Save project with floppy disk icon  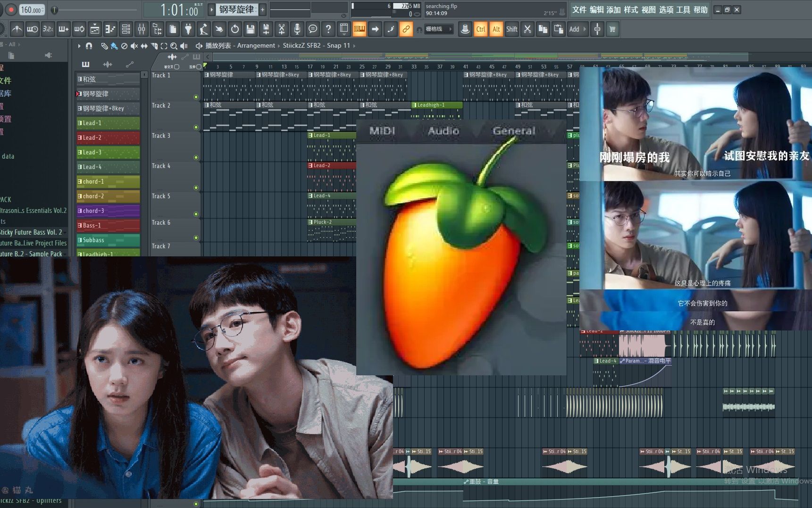[251, 29]
